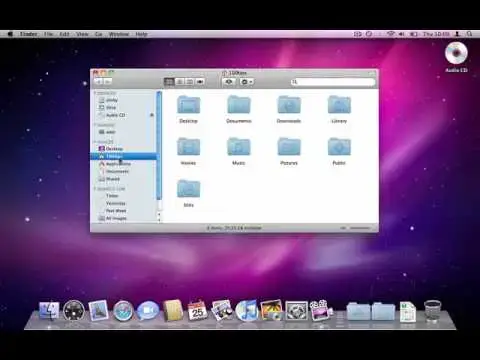Open the Trash in the Dock

coord(433,310)
